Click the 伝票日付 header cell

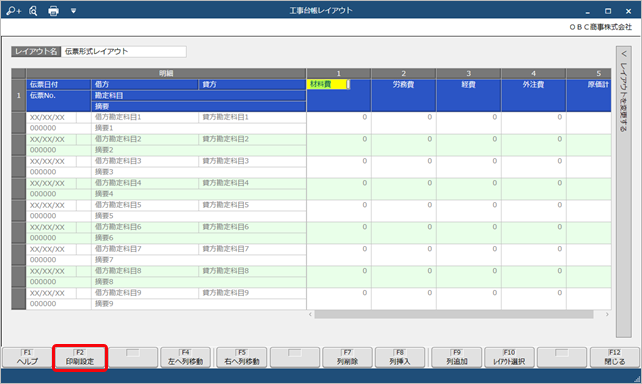pyautogui.click(x=59, y=84)
